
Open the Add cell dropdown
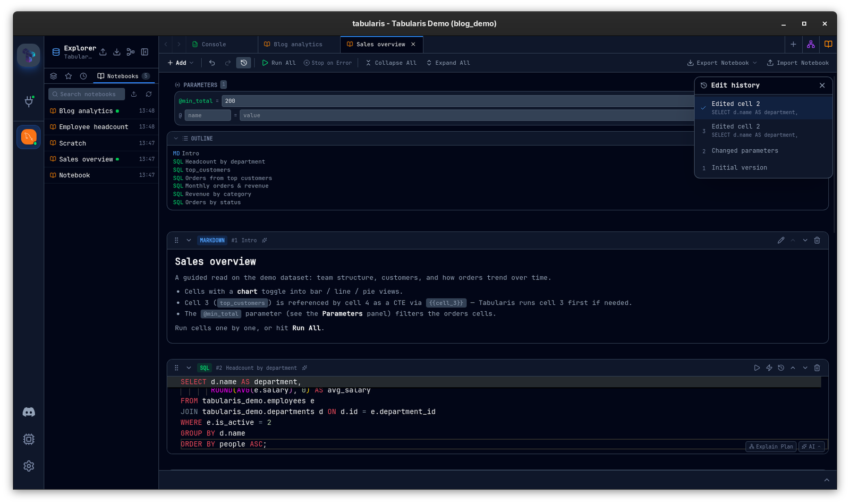coord(181,63)
